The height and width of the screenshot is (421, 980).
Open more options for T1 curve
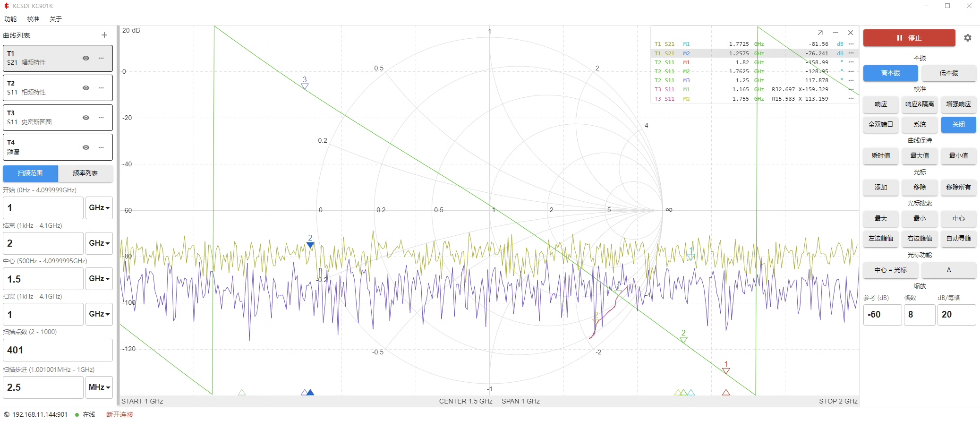tap(101, 58)
